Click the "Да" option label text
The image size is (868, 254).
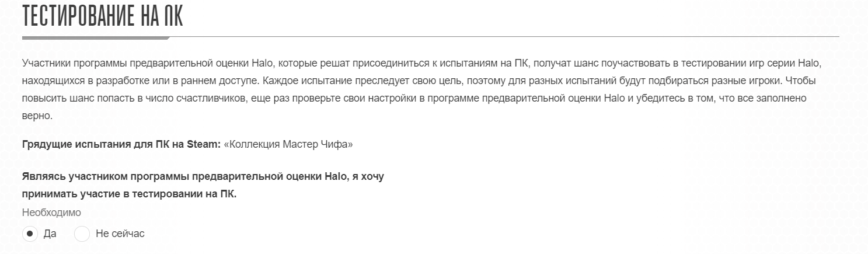click(50, 234)
